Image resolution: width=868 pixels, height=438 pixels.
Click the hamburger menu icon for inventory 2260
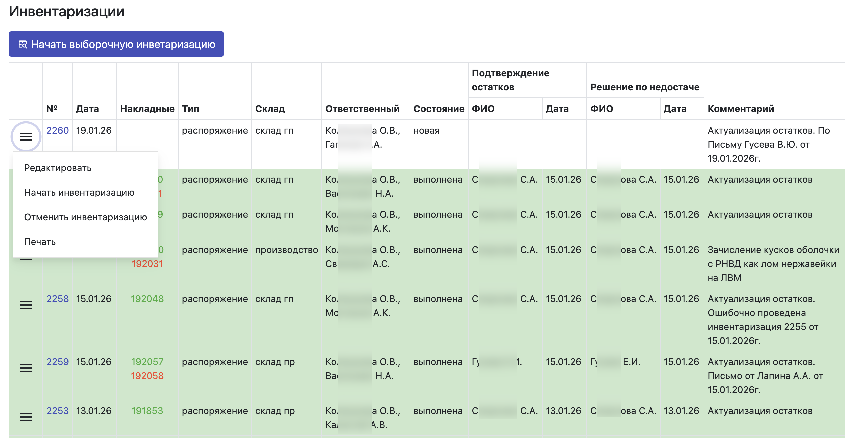[26, 136]
